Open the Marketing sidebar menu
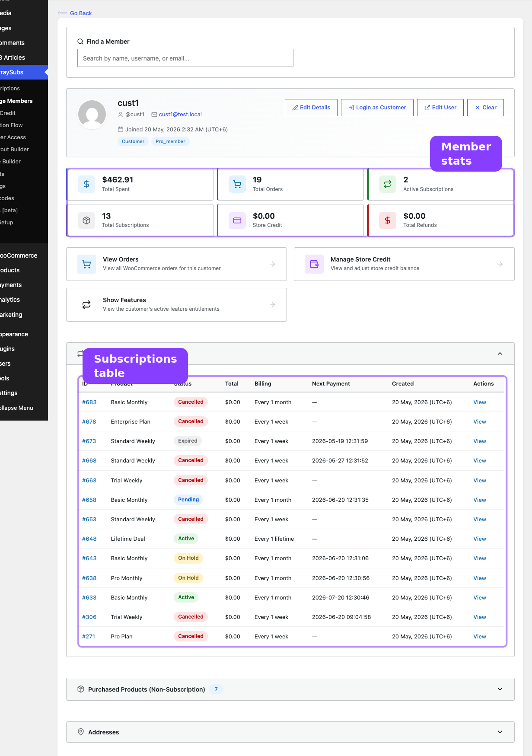532x756 pixels. point(24,315)
